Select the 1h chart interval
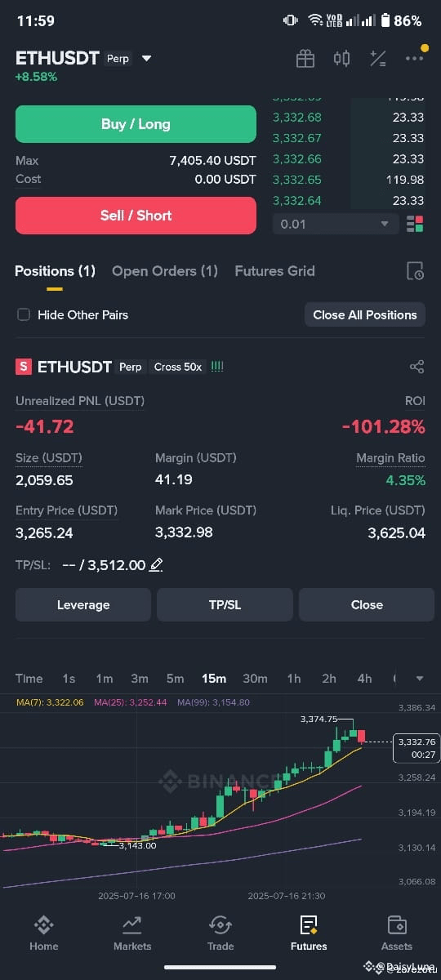 pyautogui.click(x=293, y=679)
